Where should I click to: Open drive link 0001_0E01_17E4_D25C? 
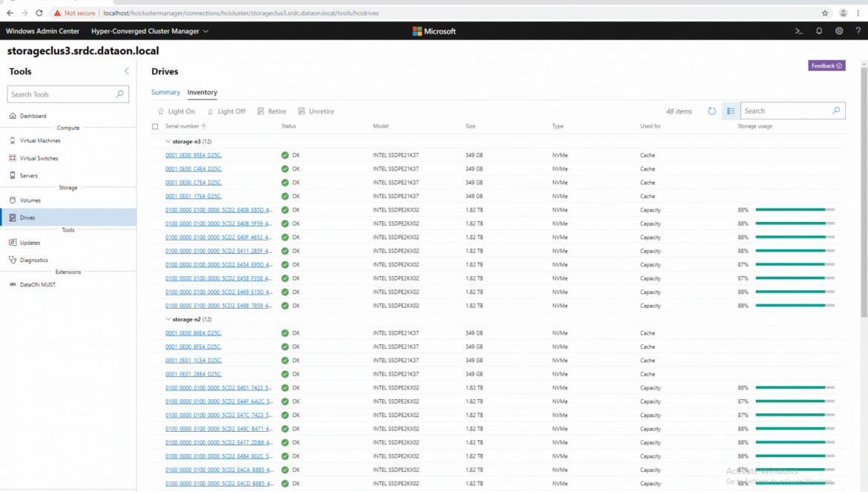[x=193, y=196]
